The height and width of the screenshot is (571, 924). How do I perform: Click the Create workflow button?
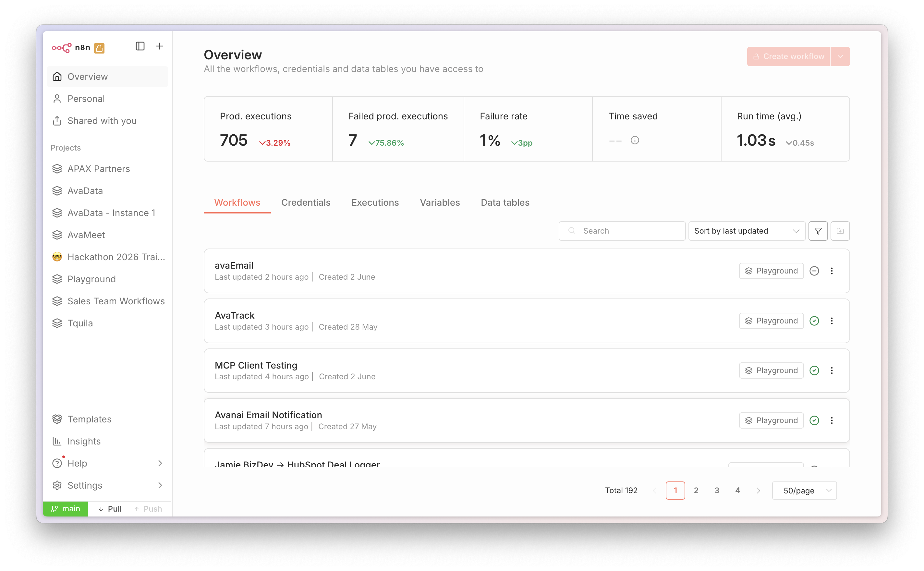pyautogui.click(x=789, y=57)
